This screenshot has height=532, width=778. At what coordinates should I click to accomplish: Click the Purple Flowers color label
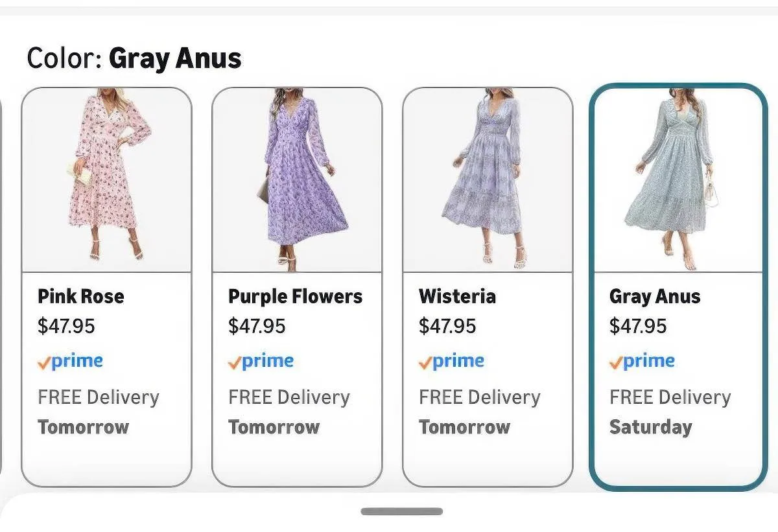pos(295,297)
